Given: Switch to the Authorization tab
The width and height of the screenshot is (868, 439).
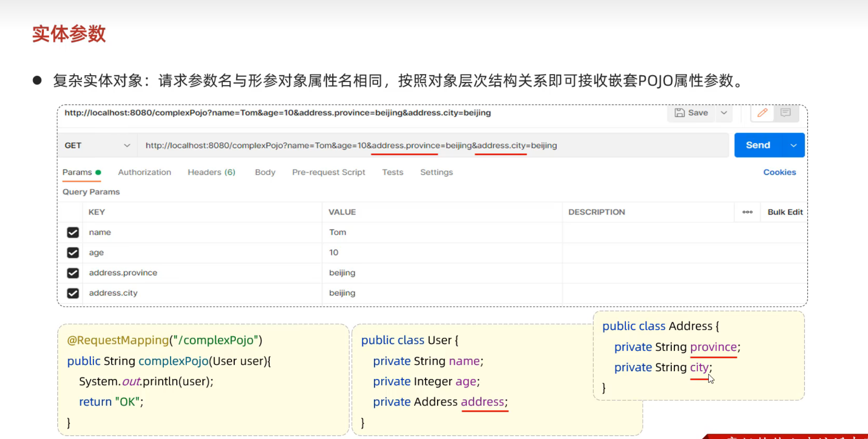Looking at the screenshot, I should click(144, 172).
